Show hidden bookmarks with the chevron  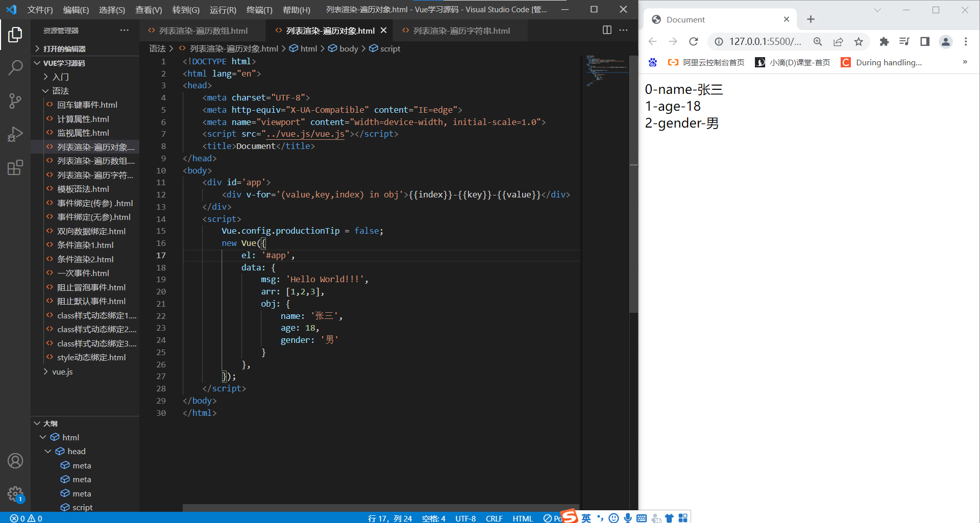[965, 62]
